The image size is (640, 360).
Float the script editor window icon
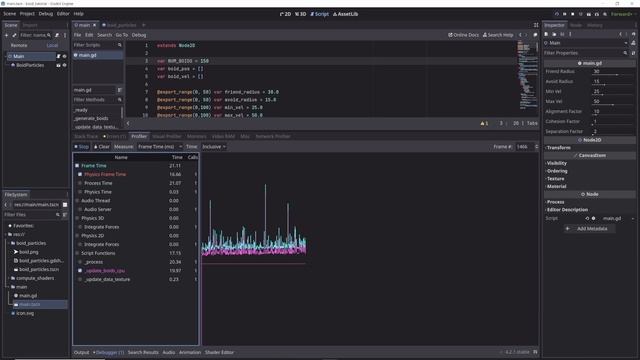(535, 35)
